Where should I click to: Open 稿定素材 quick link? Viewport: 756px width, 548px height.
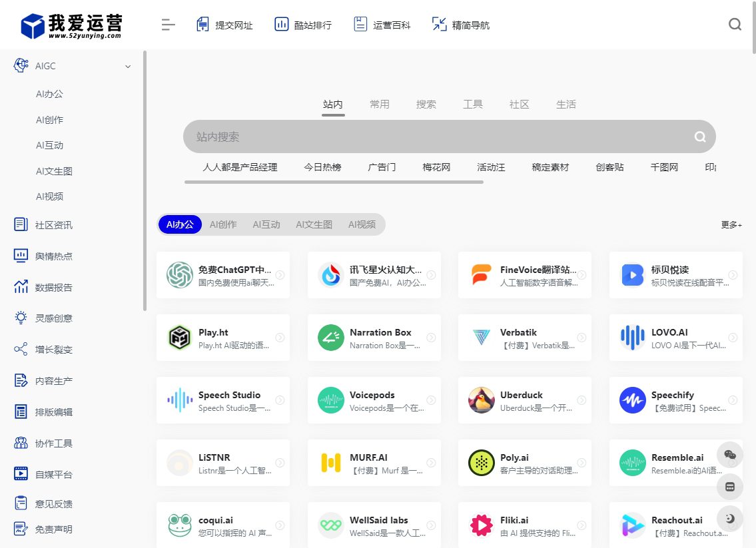click(550, 167)
